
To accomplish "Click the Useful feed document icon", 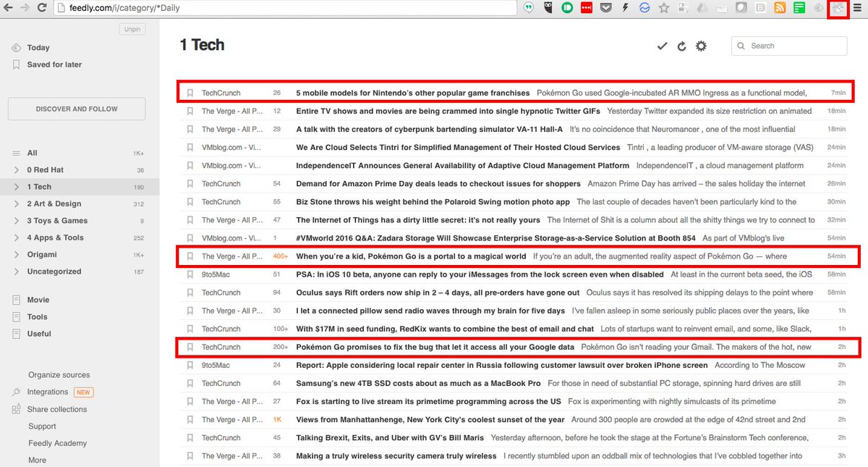I will pyautogui.click(x=17, y=334).
